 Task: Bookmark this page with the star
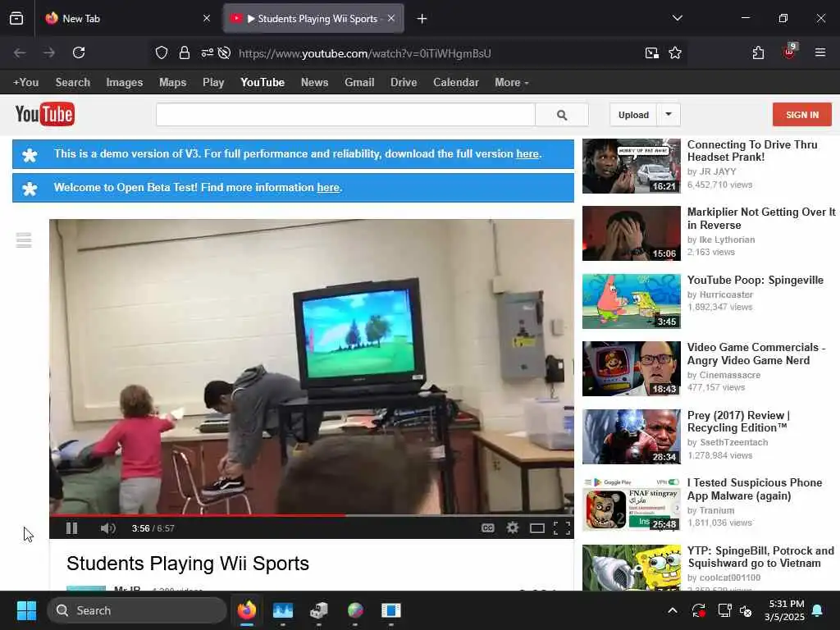pyautogui.click(x=675, y=52)
